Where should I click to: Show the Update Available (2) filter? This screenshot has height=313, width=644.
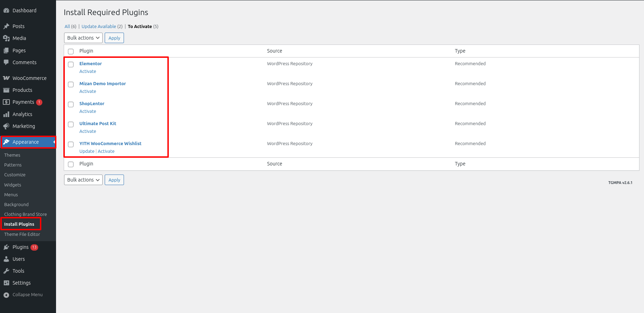[102, 26]
